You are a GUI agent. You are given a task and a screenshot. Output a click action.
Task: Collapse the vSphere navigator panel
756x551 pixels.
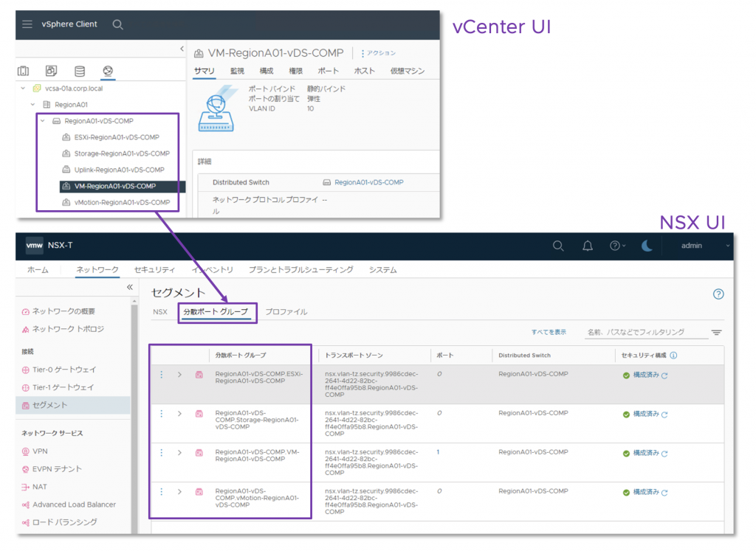click(182, 49)
